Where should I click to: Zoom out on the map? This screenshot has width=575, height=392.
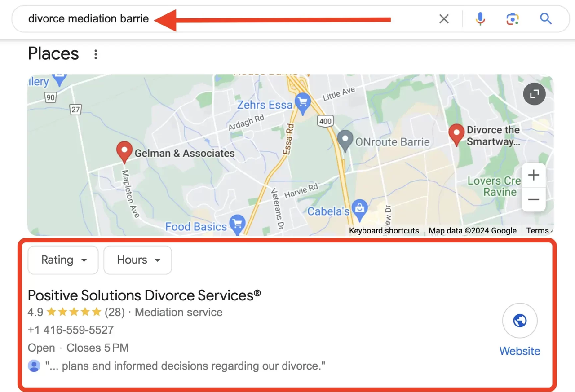534,199
